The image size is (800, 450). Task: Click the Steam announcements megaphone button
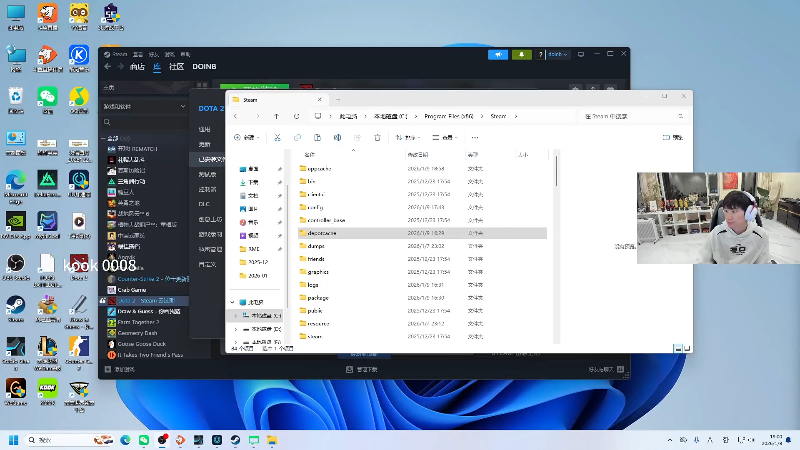(x=498, y=54)
